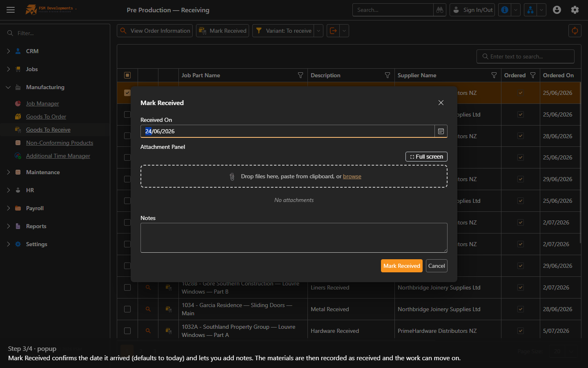Click Goods To Order sidebar icon

point(18,117)
